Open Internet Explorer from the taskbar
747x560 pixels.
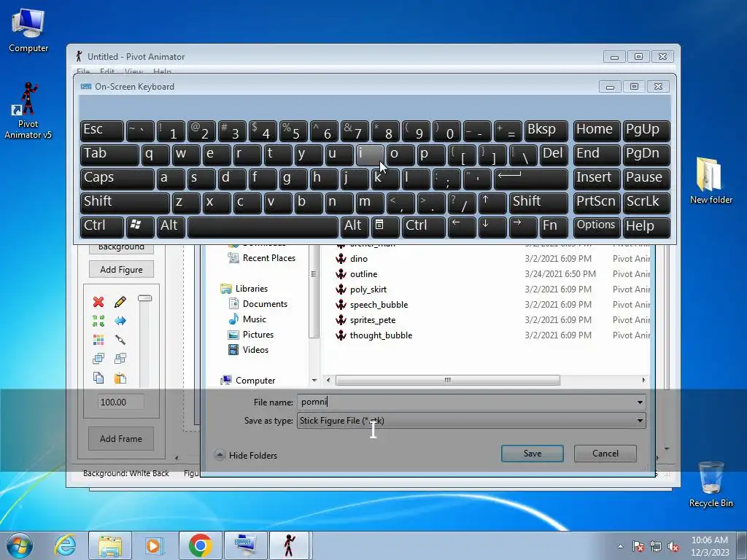pyautogui.click(x=65, y=545)
